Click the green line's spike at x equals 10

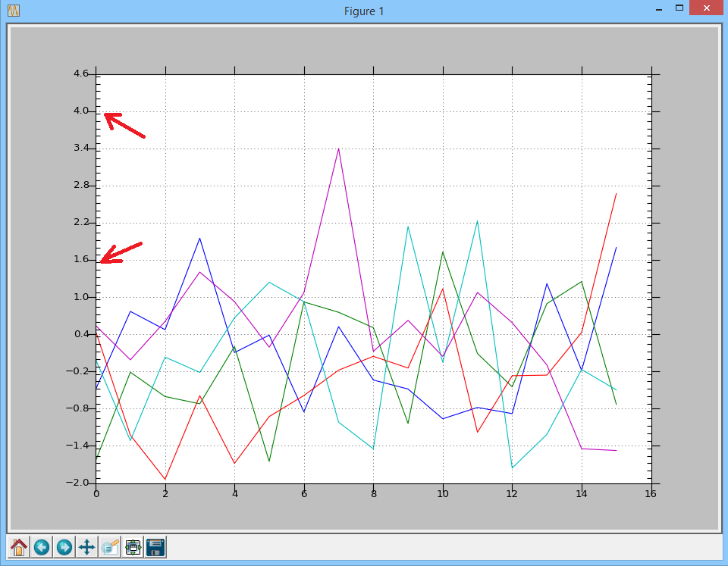click(x=442, y=253)
